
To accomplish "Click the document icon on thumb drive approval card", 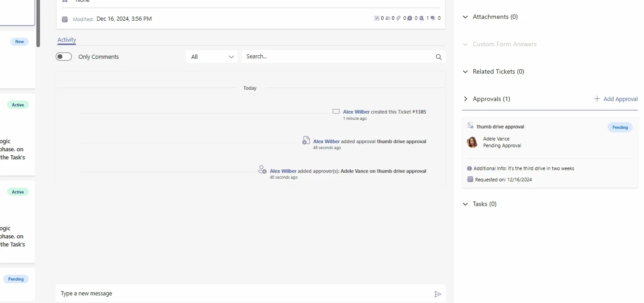I will coord(471,126).
